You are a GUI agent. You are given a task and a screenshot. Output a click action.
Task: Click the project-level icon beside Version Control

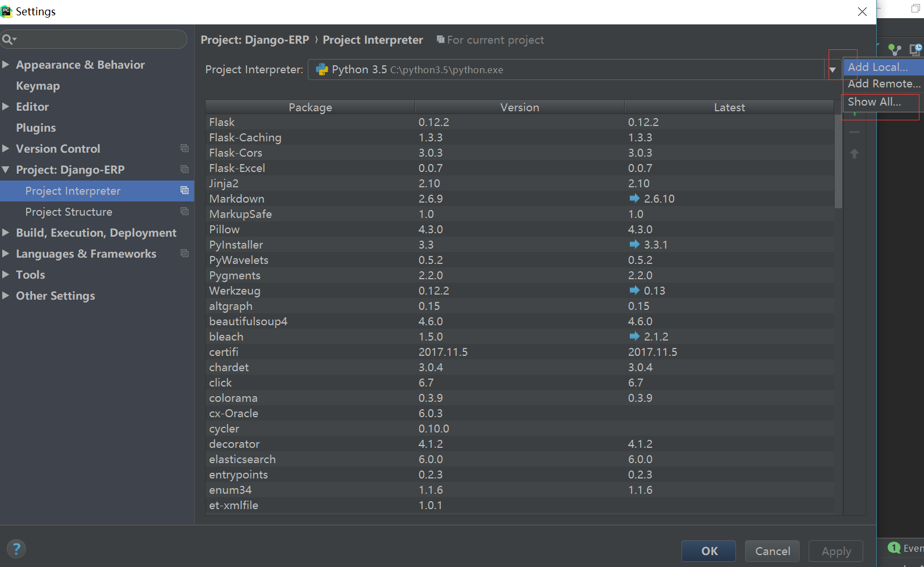click(x=185, y=149)
